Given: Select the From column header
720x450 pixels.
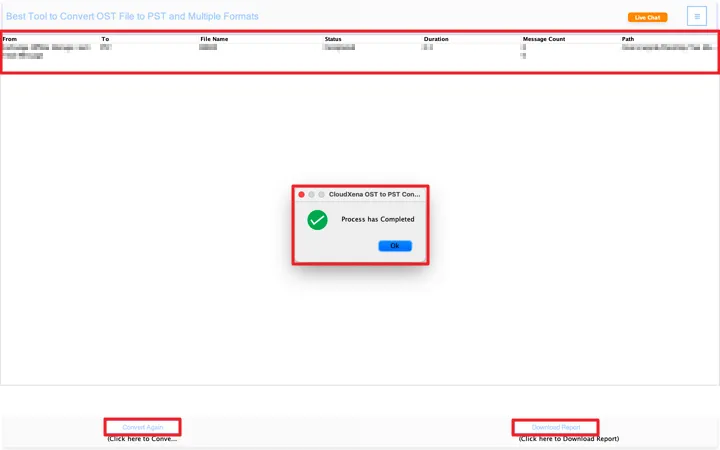Looking at the screenshot, I should click(x=10, y=39).
